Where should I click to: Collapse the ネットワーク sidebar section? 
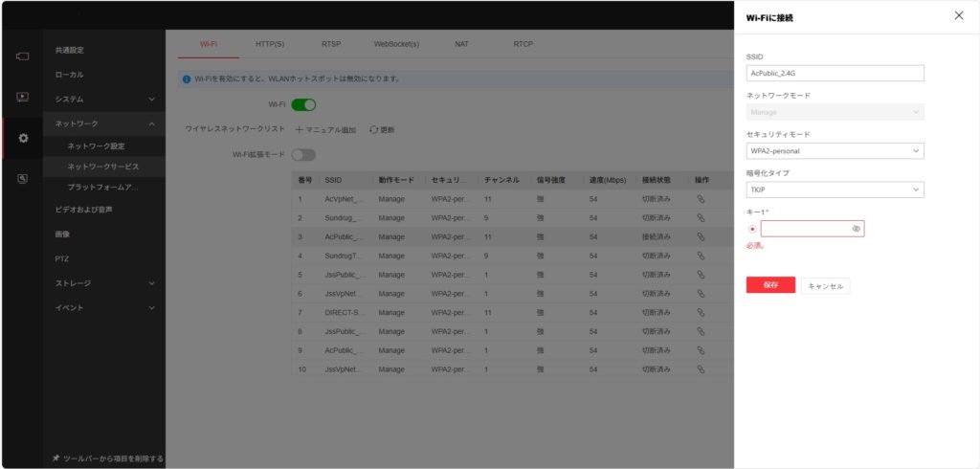[103, 123]
